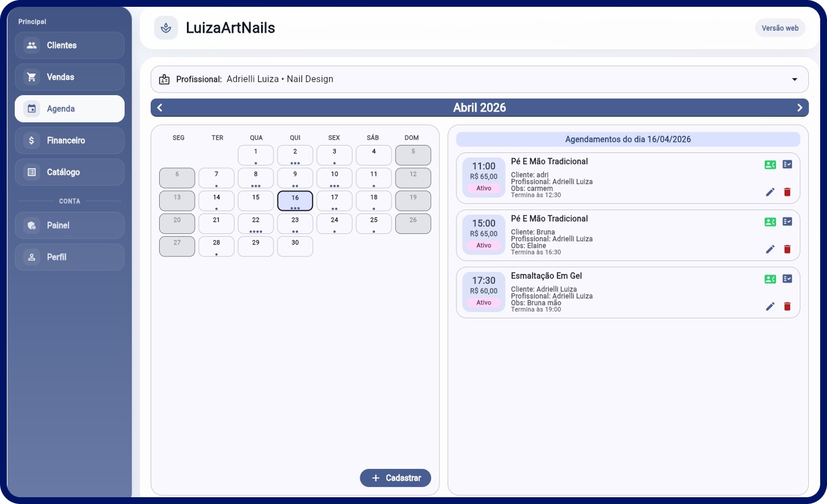Click the Vendas shopping cart icon
This screenshot has height=504, width=827.
point(32,77)
